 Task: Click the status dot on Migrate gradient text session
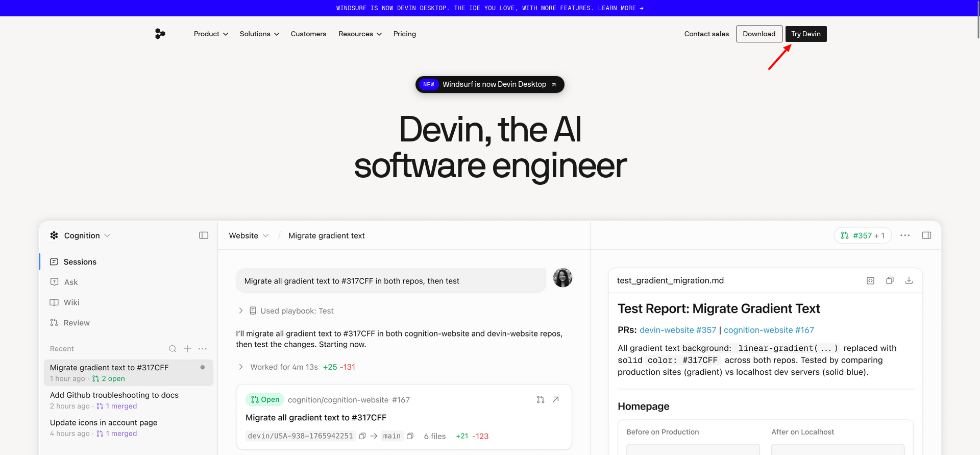pos(203,367)
